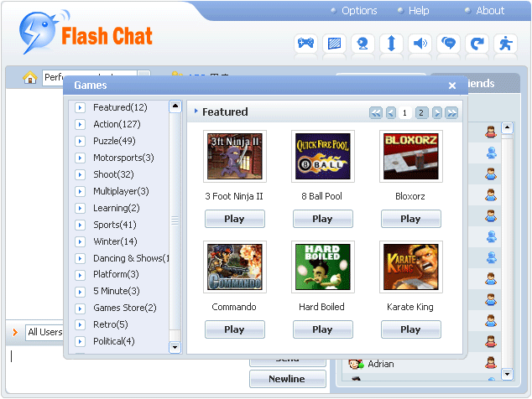
Task: Click user list scroll down arrow
Action: click(x=507, y=374)
